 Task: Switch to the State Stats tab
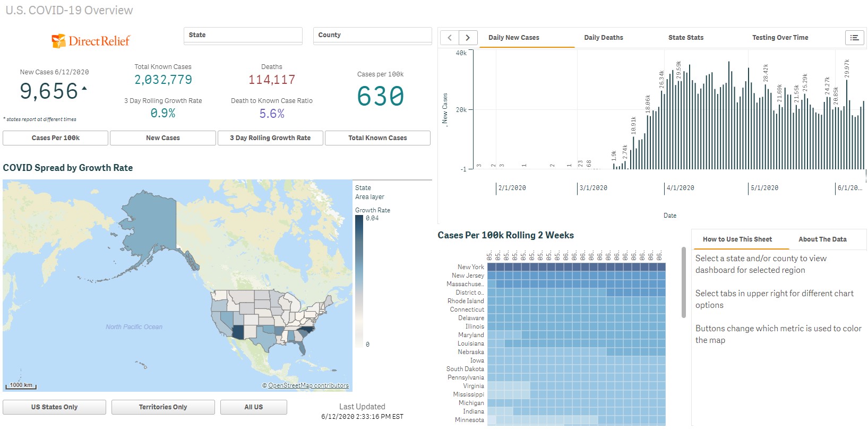coord(685,38)
